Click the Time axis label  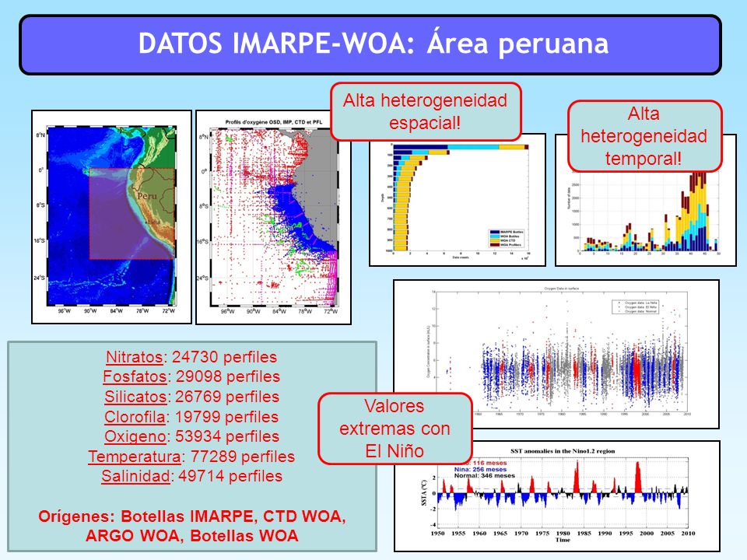[563, 540]
